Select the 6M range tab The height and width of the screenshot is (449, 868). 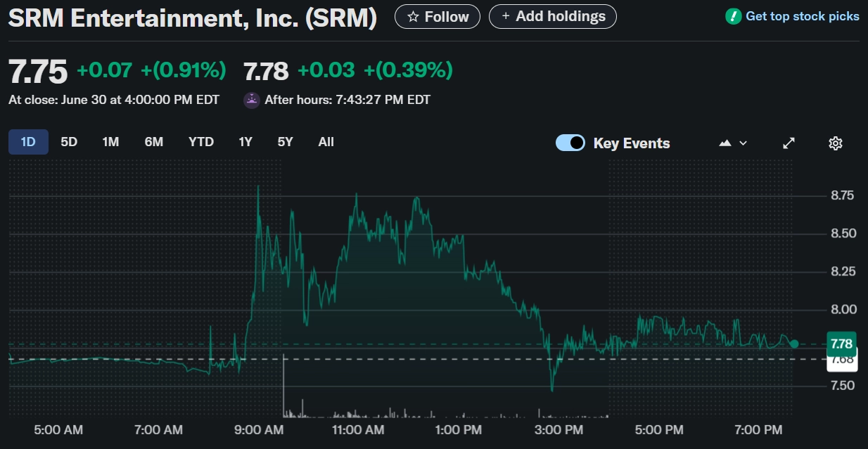(154, 142)
